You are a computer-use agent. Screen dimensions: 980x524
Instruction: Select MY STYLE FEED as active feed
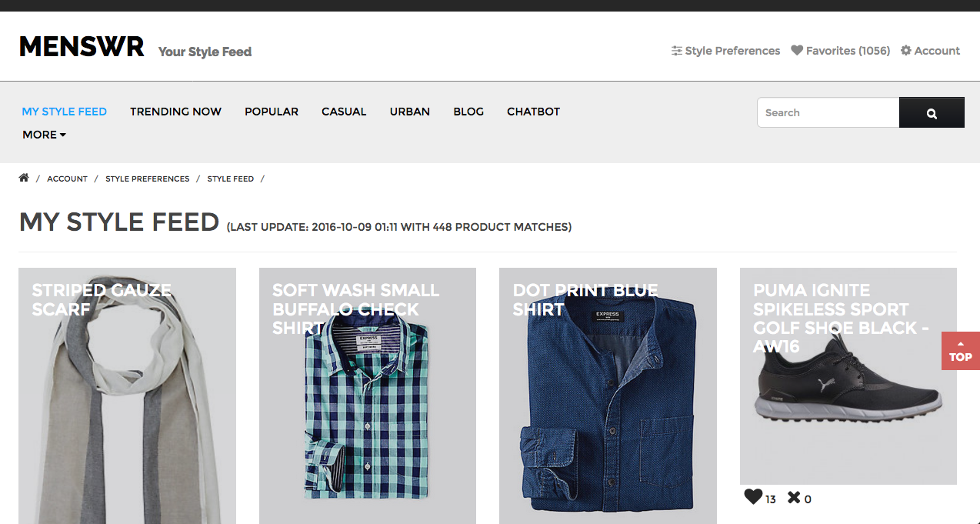pos(65,112)
